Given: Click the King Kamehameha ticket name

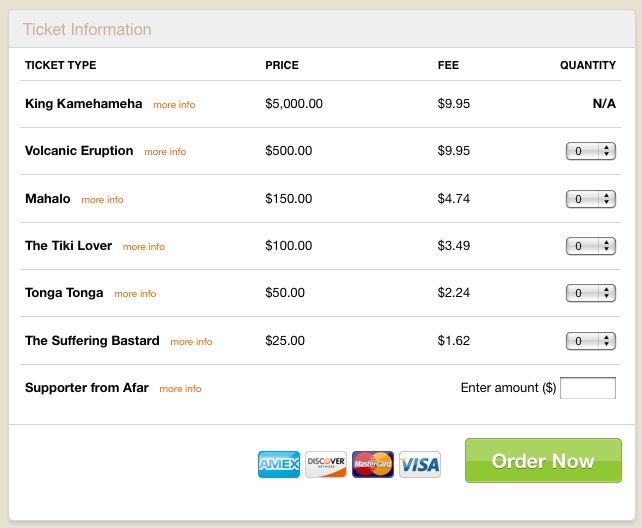Looking at the screenshot, I should tap(84, 104).
